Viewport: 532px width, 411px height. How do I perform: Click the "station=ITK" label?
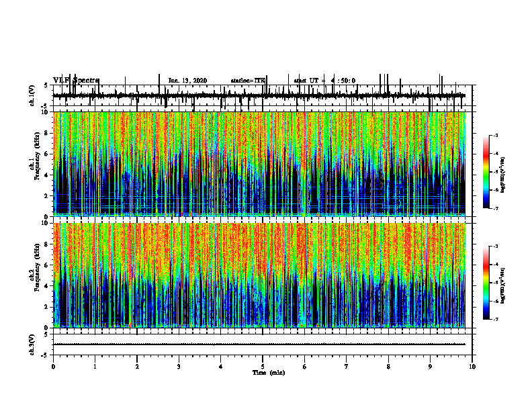tap(248, 81)
